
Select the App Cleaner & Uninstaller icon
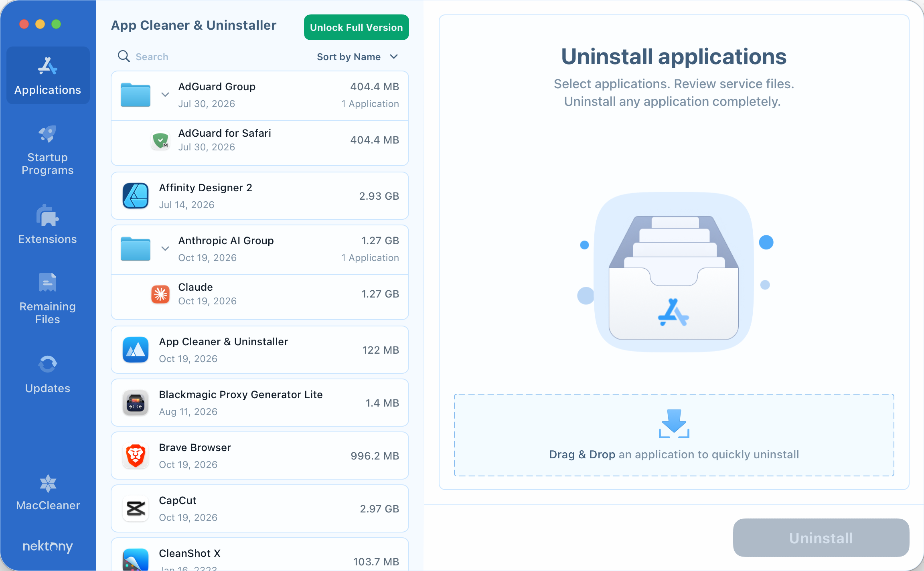(136, 350)
